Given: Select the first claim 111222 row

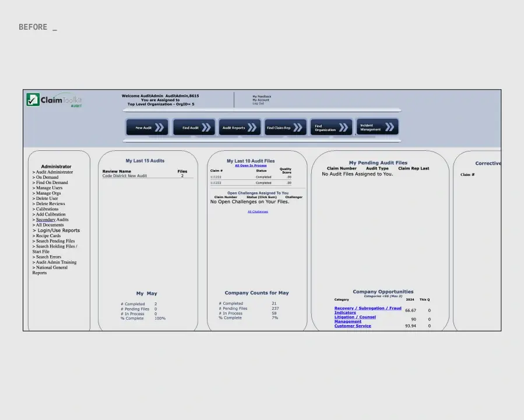Looking at the screenshot, I should 251,177.
